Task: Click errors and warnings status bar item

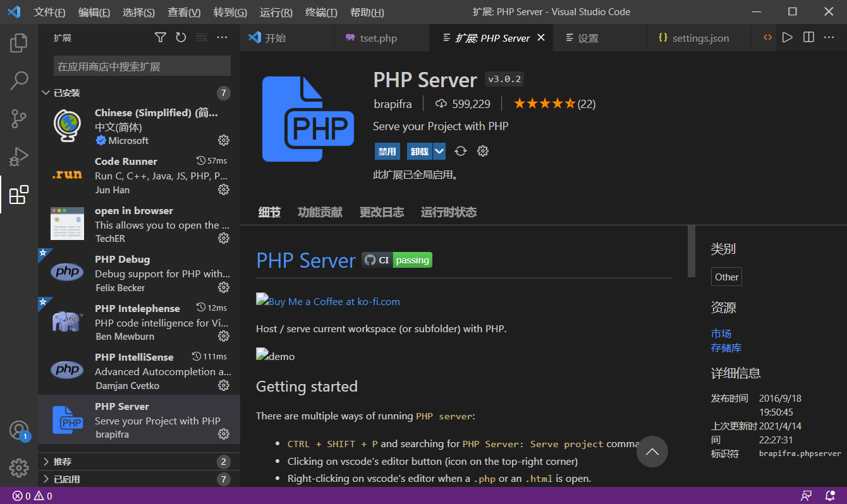Action: click(32, 496)
